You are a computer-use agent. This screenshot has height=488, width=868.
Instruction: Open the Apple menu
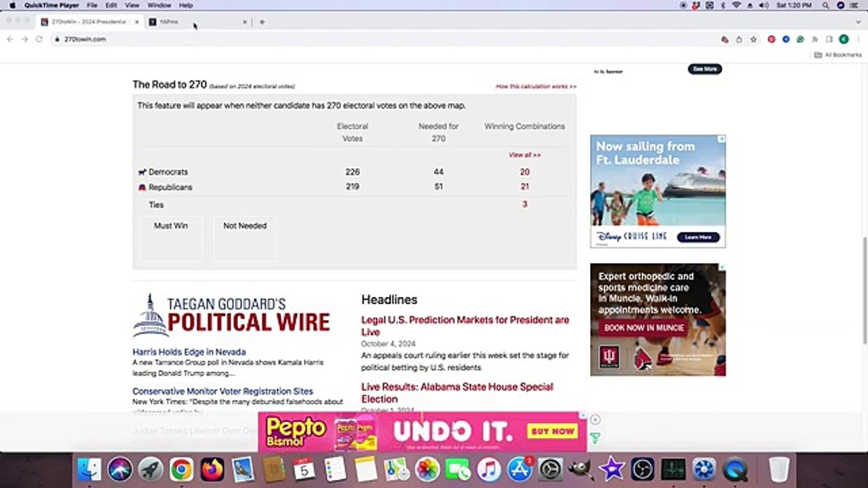coord(12,5)
